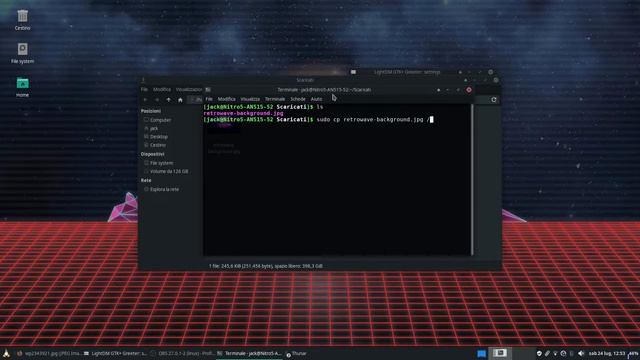Open the Home folder desktop icon
The width and height of the screenshot is (640, 360).
[22, 87]
